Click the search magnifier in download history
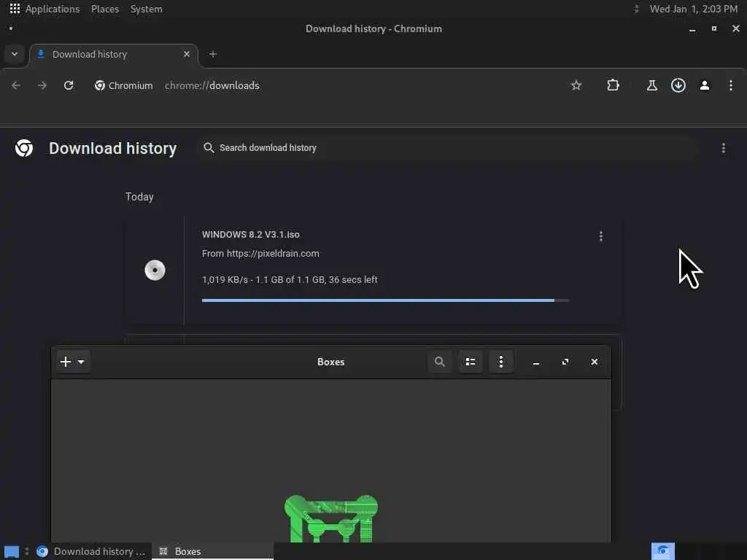The width and height of the screenshot is (747, 560). click(209, 148)
